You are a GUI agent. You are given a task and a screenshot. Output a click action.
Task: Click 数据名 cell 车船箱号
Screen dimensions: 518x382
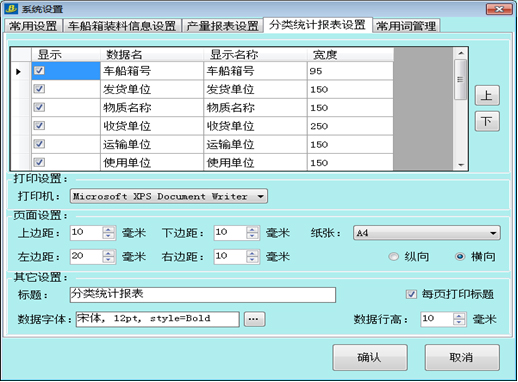point(152,71)
